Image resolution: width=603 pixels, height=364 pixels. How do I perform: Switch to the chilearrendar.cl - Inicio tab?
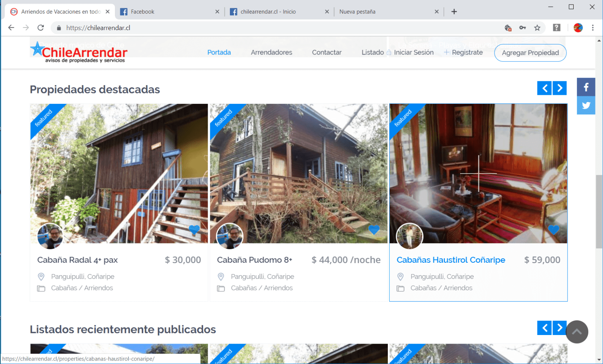point(268,12)
